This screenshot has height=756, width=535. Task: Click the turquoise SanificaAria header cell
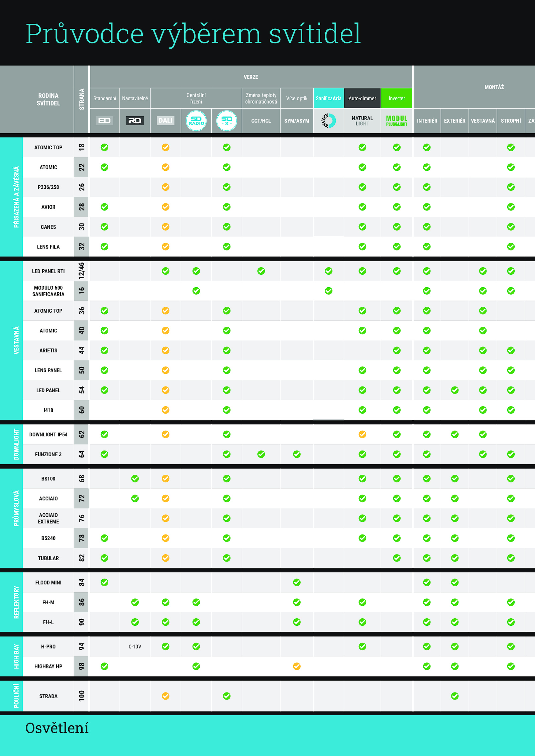[x=329, y=98]
